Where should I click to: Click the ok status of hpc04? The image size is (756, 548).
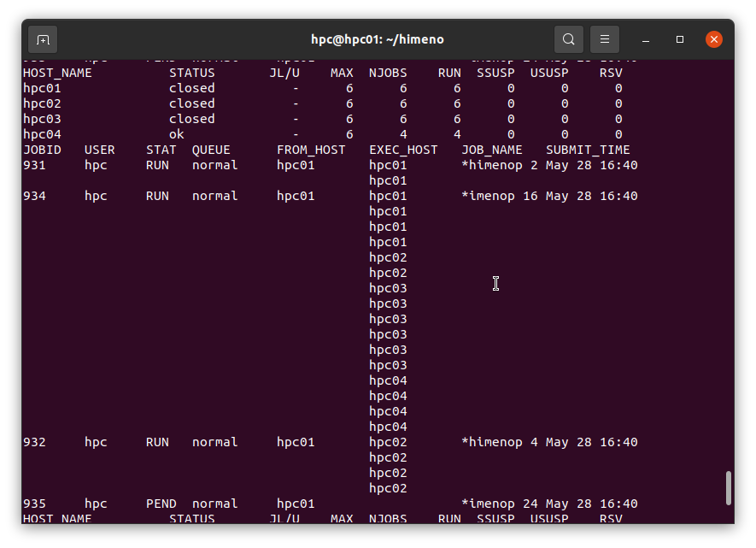[177, 134]
